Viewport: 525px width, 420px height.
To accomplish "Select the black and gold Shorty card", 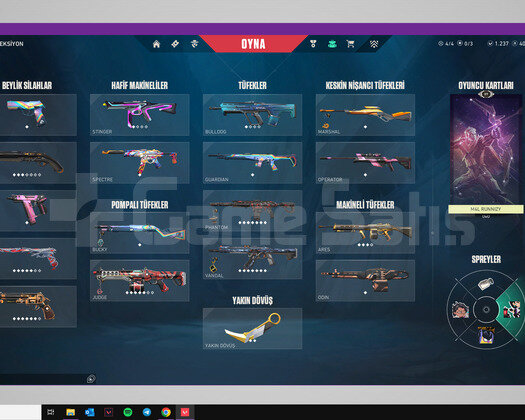I will point(38,163).
